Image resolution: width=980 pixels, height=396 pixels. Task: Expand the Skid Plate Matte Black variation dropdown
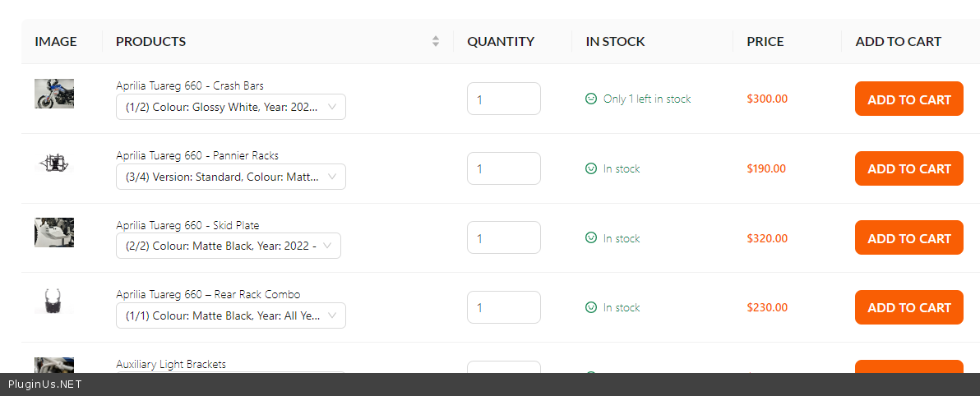(228, 246)
